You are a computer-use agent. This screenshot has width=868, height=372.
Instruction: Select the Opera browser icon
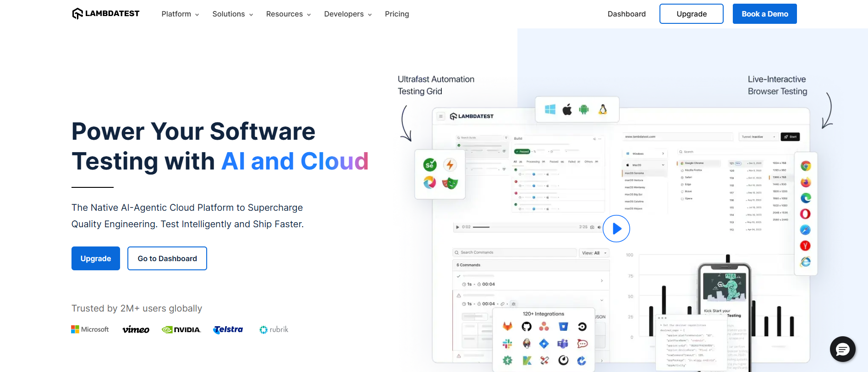805,214
